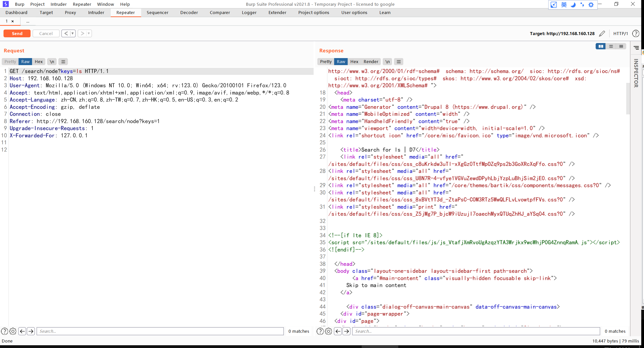The width and height of the screenshot is (644, 348).
Task: Open the Intruder menu in menu bar
Action: point(58,4)
